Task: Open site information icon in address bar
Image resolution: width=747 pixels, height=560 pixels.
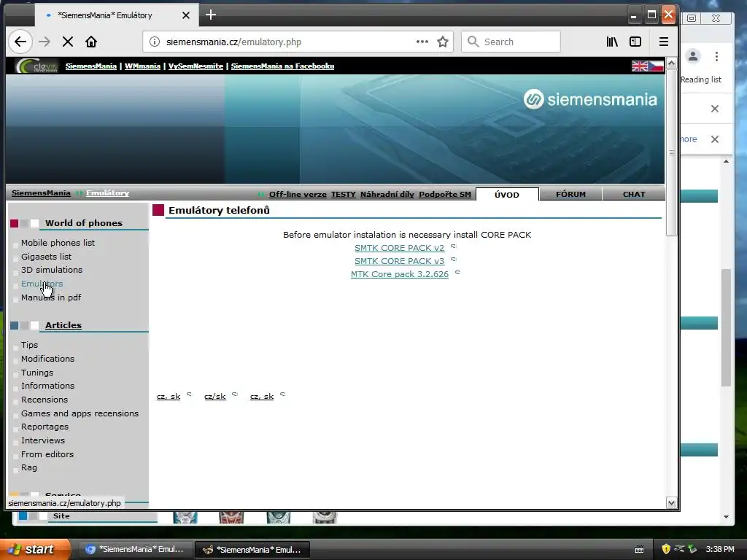Action: click(x=155, y=42)
